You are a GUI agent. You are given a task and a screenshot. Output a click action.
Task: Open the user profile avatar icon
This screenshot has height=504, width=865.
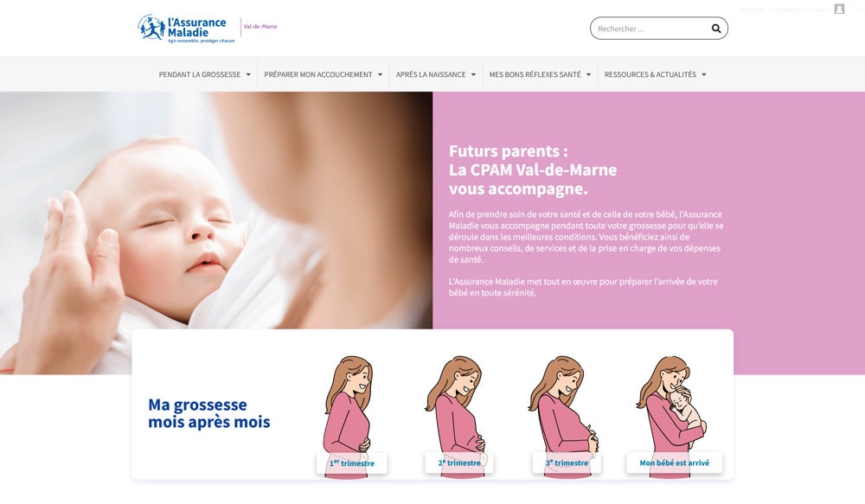(x=839, y=9)
